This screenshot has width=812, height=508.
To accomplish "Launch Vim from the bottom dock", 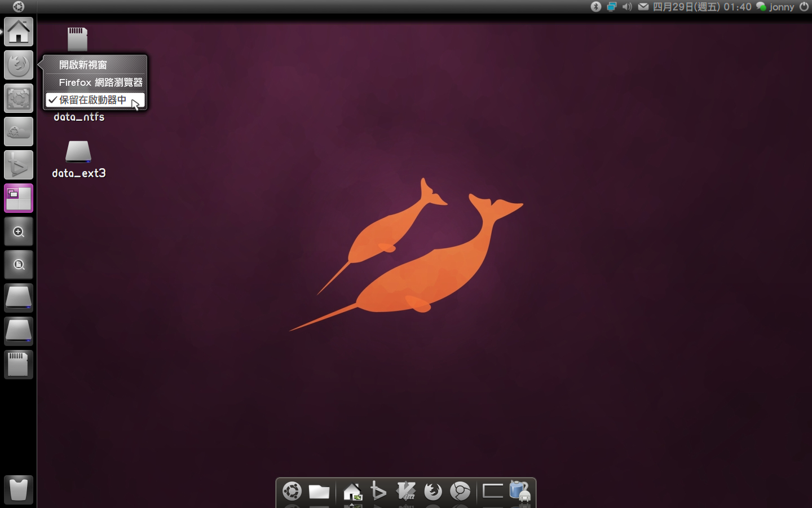I will [x=406, y=491].
